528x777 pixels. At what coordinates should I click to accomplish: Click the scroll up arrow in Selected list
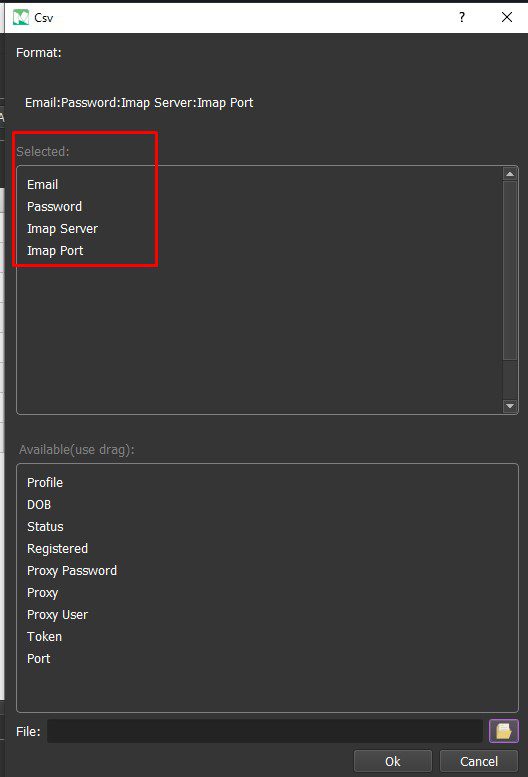[x=510, y=174]
